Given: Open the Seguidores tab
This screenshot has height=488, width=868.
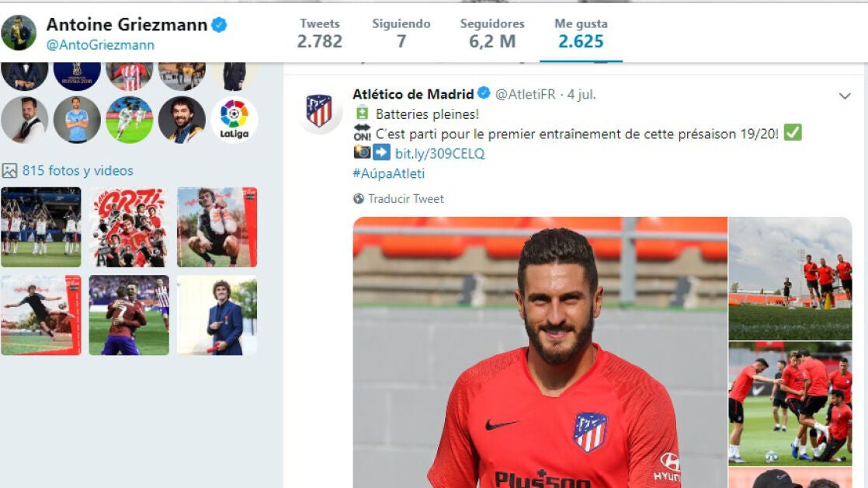Looking at the screenshot, I should coord(492,33).
